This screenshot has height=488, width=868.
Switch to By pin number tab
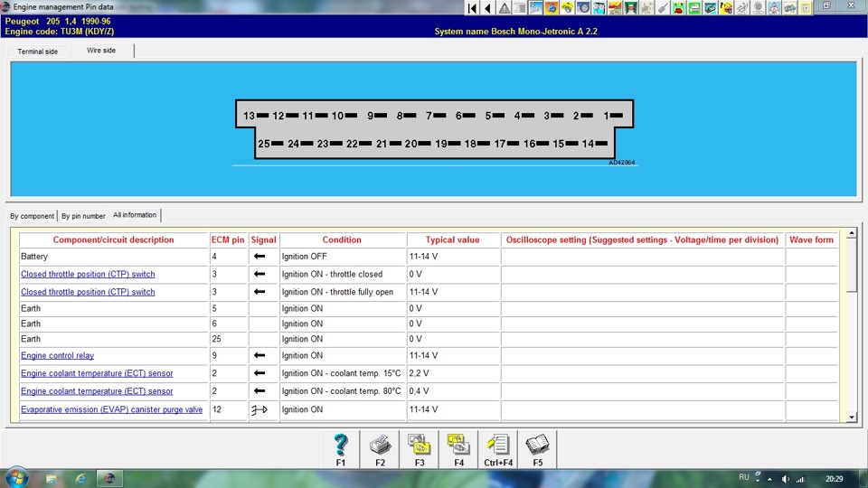point(83,217)
